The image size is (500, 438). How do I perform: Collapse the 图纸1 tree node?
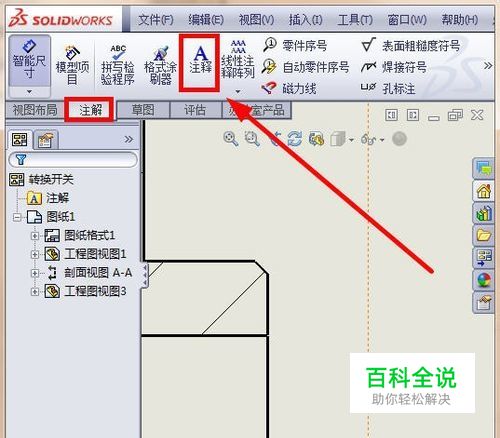(x=17, y=217)
